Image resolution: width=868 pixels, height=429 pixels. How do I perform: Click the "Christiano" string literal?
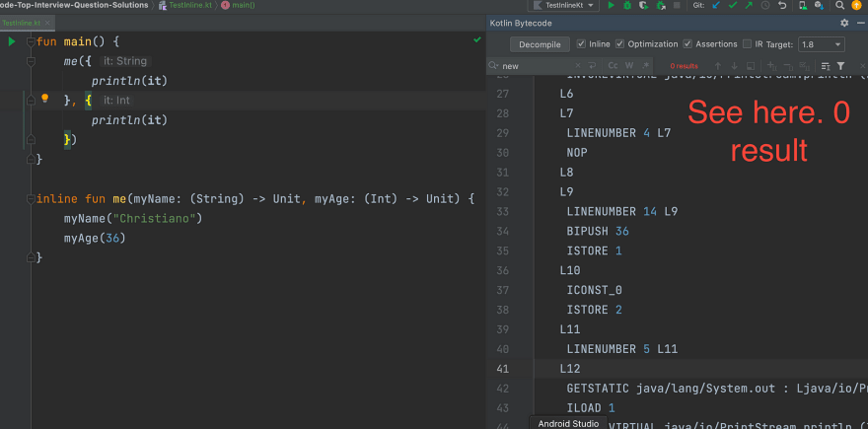pyautogui.click(x=155, y=219)
